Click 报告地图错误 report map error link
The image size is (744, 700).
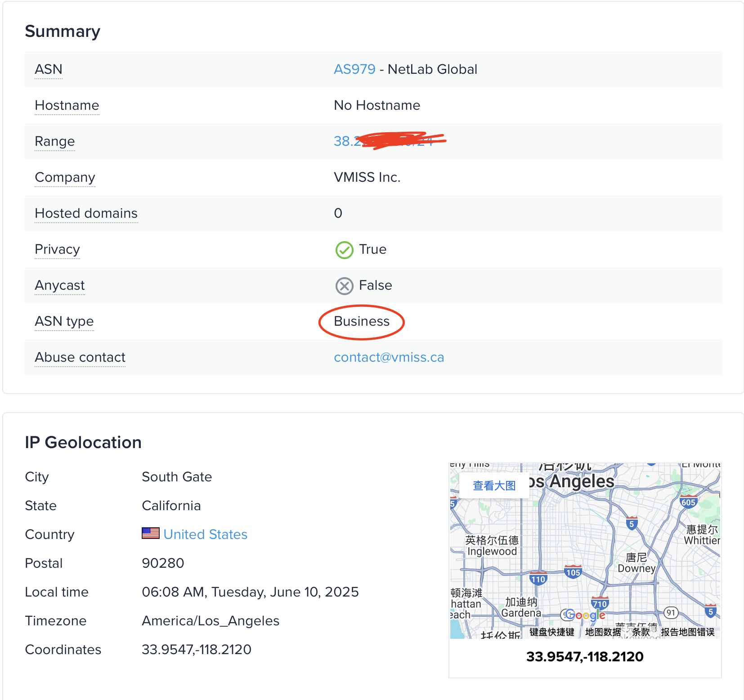point(687,632)
